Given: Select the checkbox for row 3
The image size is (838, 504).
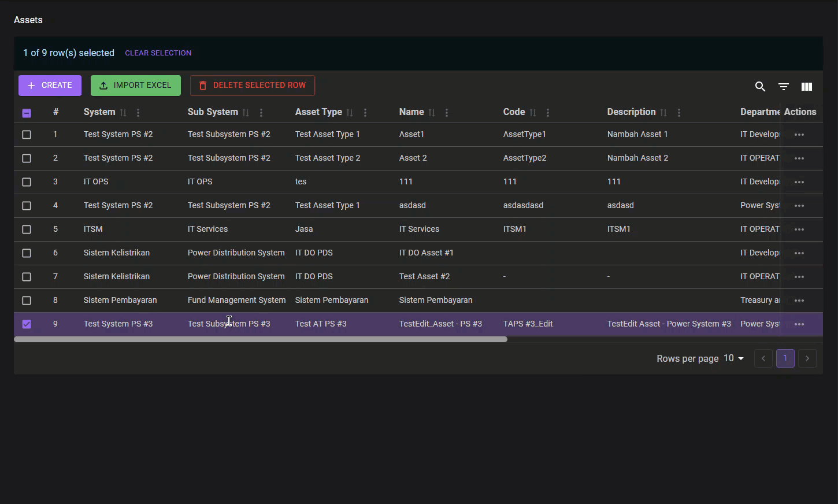Looking at the screenshot, I should pos(27,182).
